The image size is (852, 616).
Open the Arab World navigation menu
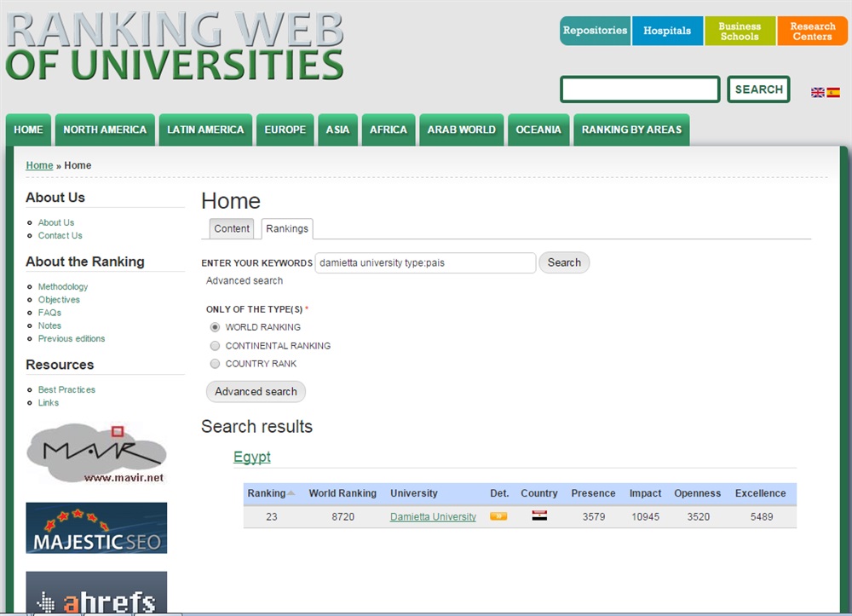(x=461, y=130)
